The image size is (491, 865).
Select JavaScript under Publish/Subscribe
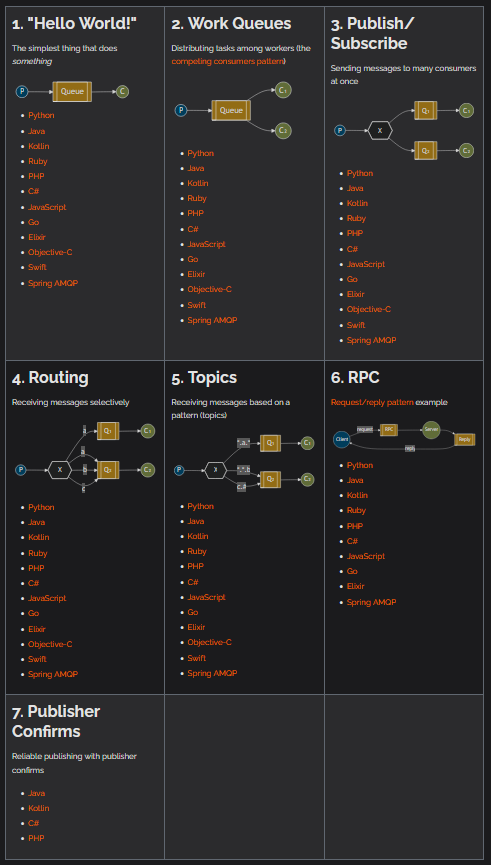coord(366,264)
